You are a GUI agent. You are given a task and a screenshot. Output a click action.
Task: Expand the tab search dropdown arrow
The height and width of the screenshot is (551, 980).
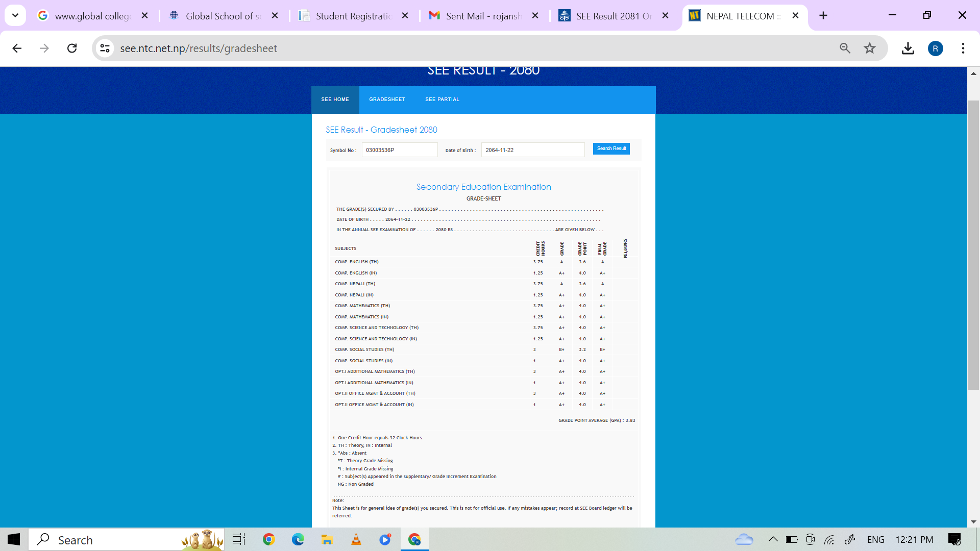click(15, 15)
